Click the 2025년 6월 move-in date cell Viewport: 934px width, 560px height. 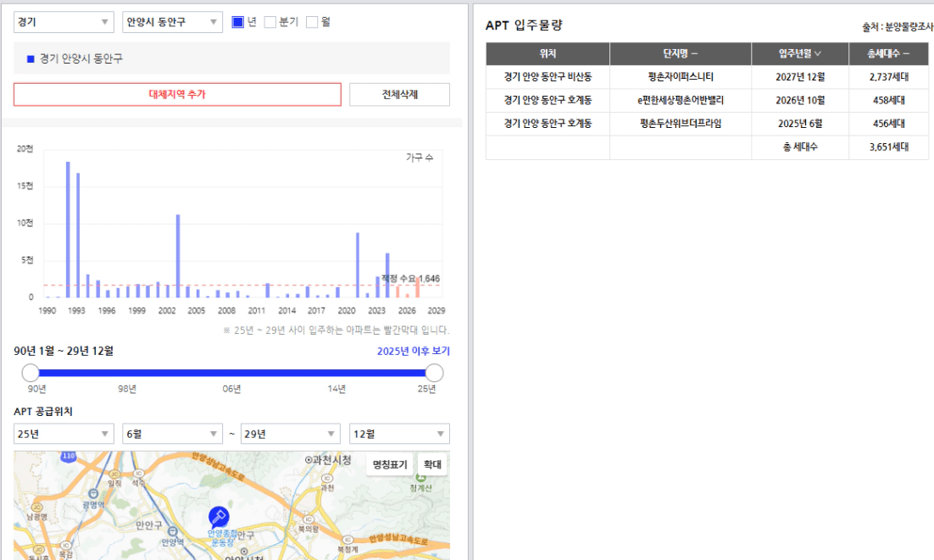coord(800,124)
